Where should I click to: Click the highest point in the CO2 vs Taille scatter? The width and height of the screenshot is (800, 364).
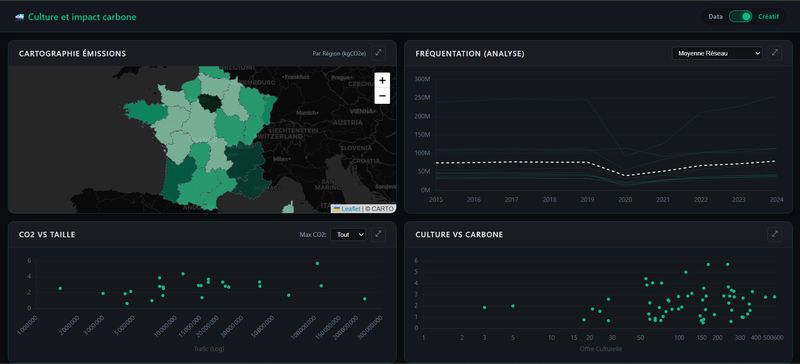[317, 263]
